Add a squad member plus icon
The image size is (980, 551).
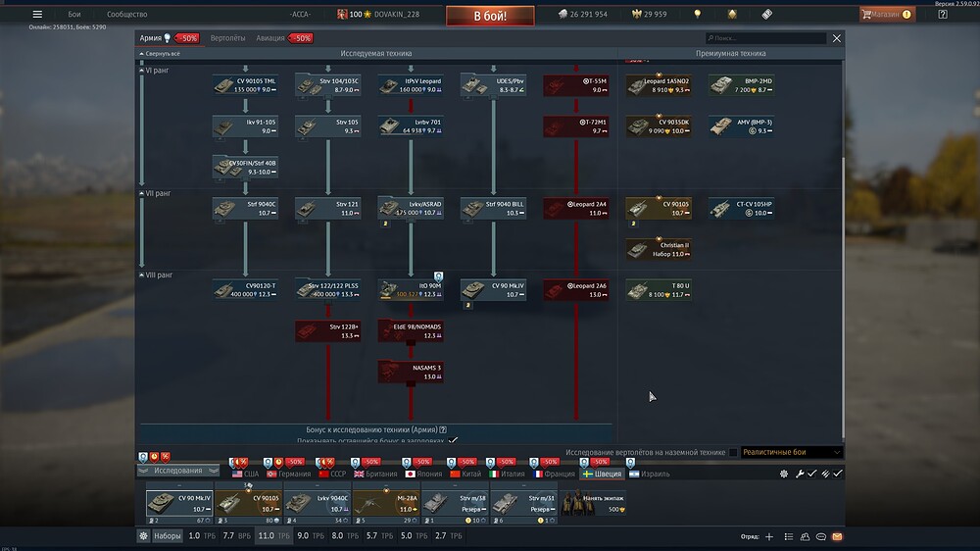click(x=768, y=536)
